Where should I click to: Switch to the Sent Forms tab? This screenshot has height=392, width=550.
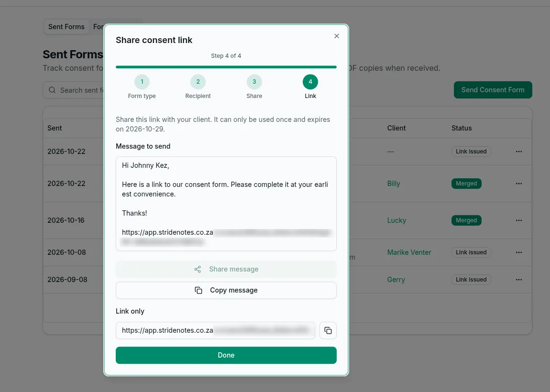tap(66, 27)
